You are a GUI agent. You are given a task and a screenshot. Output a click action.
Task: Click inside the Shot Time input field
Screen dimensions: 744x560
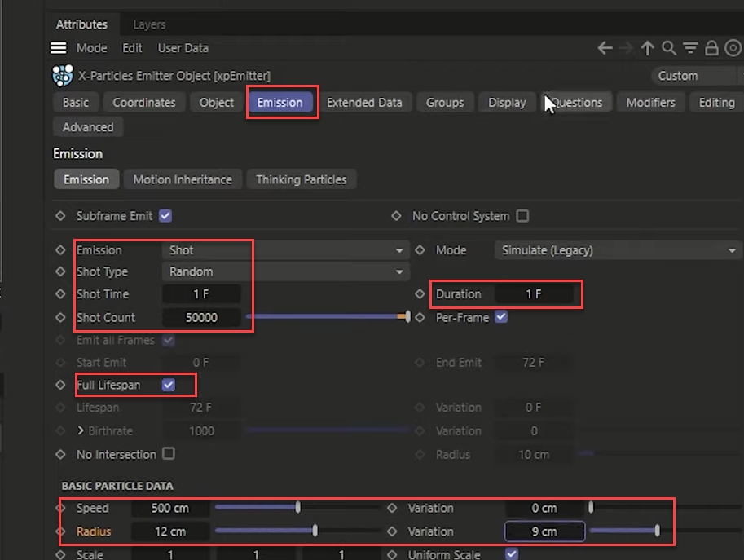coord(200,294)
